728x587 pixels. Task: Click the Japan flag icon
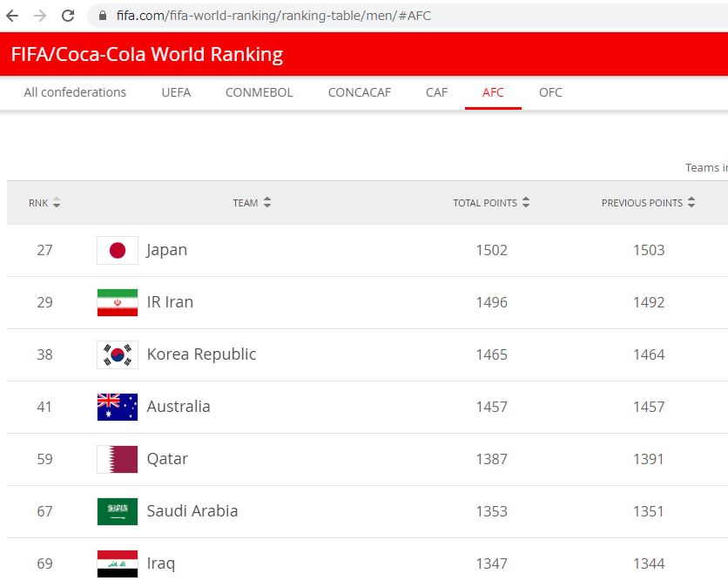(x=117, y=250)
